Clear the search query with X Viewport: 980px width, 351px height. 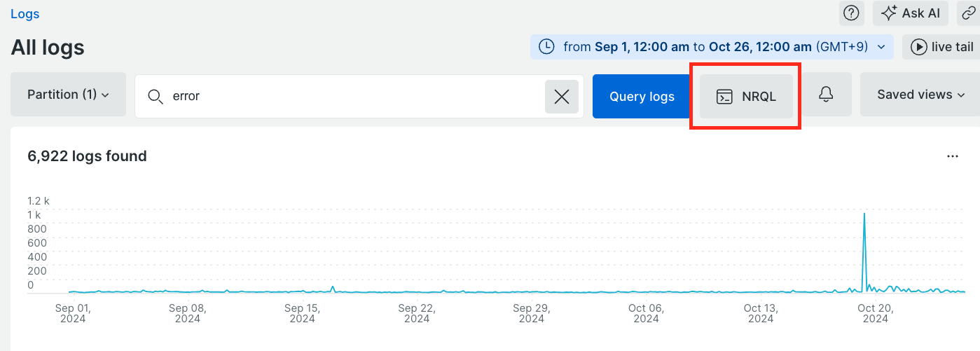click(562, 97)
